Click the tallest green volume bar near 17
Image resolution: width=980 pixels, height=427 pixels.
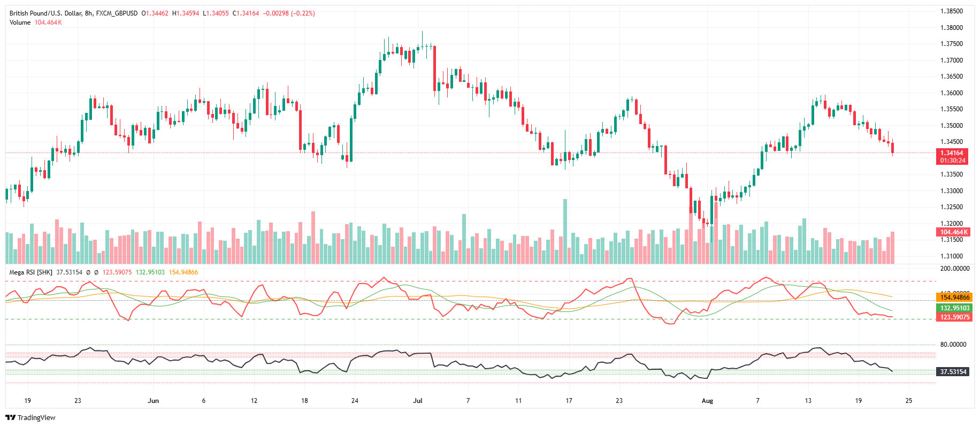click(x=565, y=230)
